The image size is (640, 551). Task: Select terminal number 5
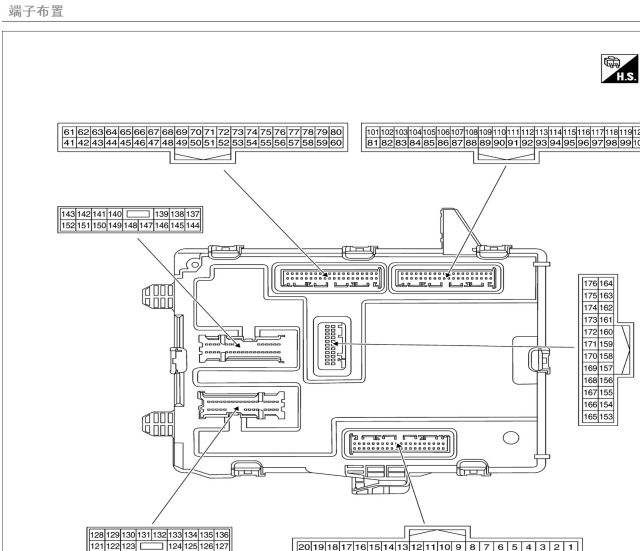click(515, 547)
